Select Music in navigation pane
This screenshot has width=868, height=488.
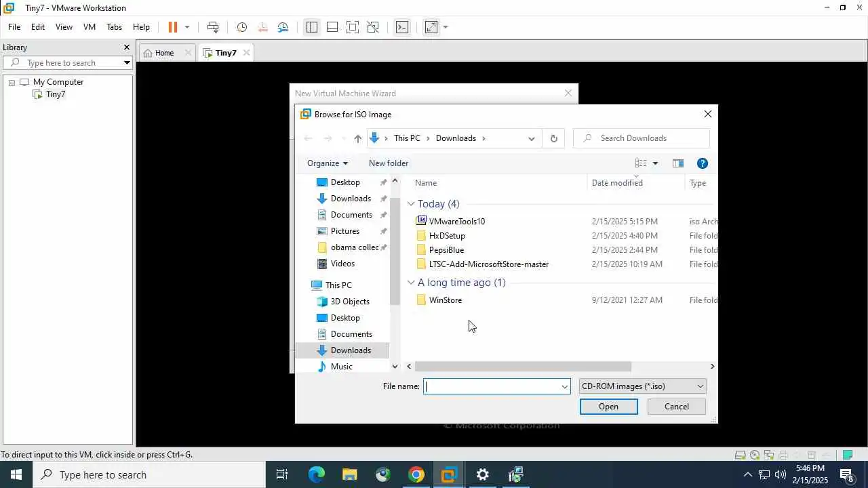[x=342, y=367]
